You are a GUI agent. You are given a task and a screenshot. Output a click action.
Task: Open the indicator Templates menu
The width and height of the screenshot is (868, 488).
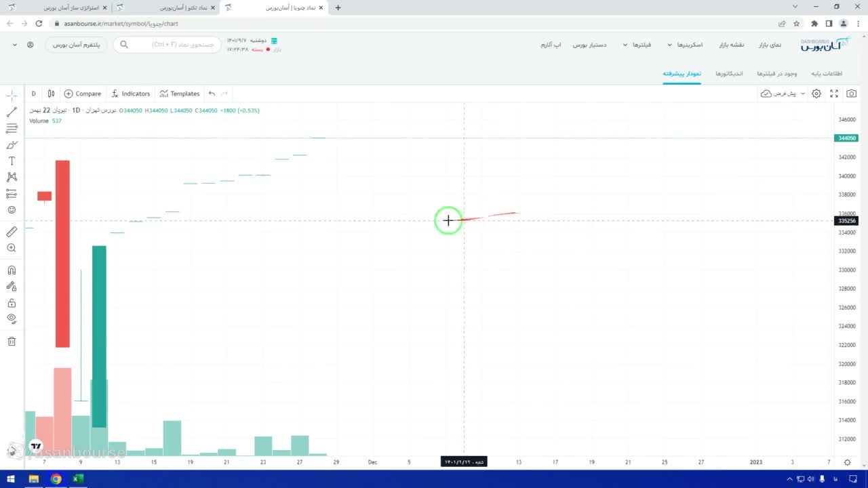pos(180,94)
